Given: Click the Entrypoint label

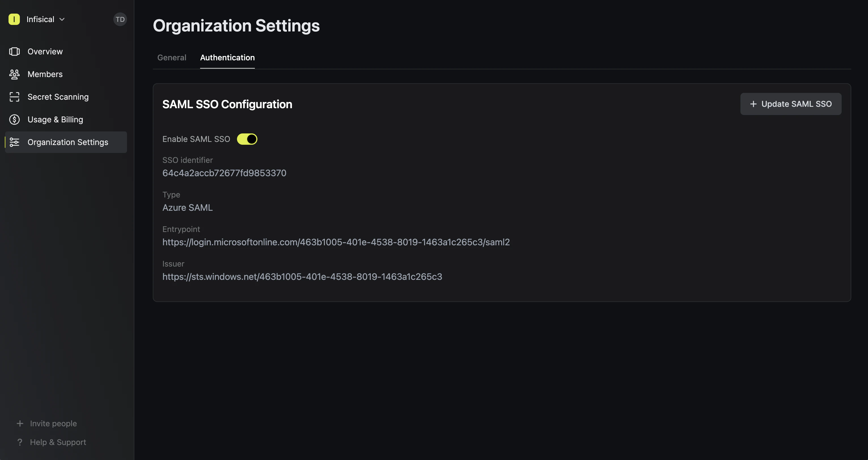Looking at the screenshot, I should point(181,229).
